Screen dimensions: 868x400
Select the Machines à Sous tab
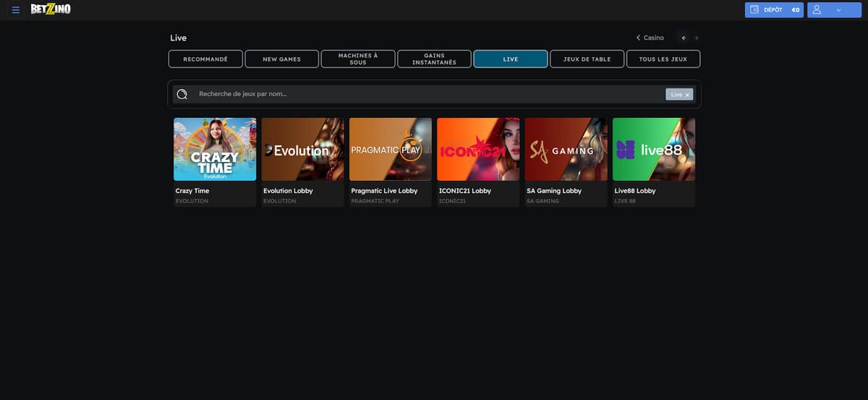pos(358,59)
